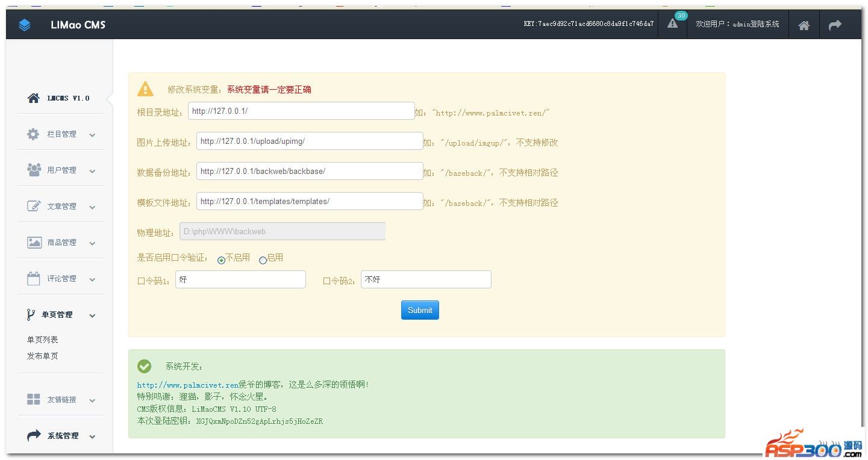
Task: Select the 启用 radio button
Action: (263, 260)
